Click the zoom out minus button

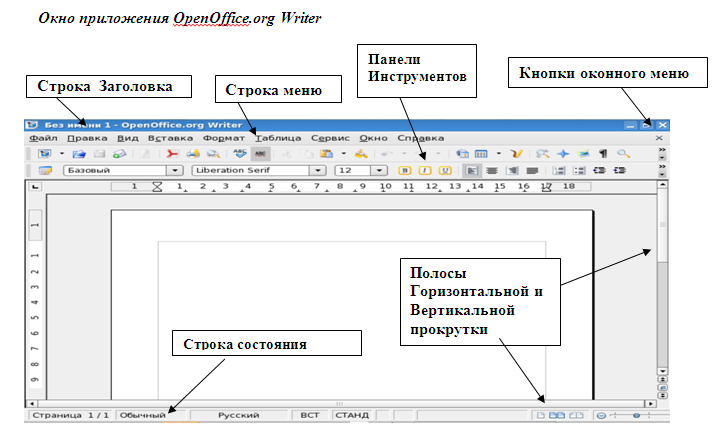pos(601,416)
